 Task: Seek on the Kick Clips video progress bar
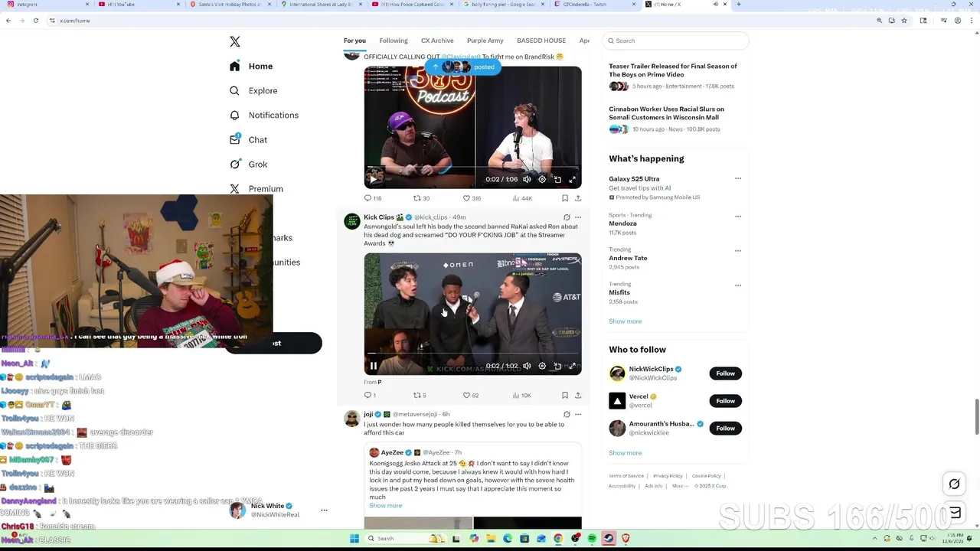pos(472,354)
